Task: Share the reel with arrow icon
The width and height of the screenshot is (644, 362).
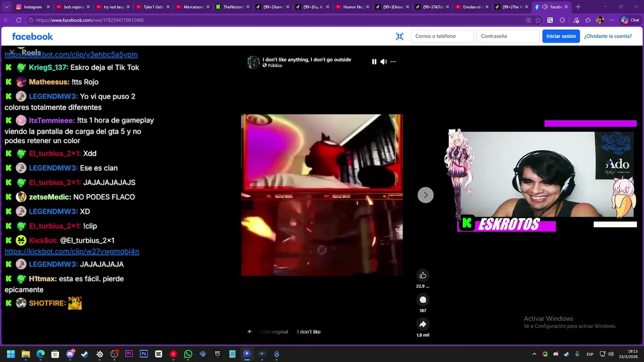Action: 423,324
